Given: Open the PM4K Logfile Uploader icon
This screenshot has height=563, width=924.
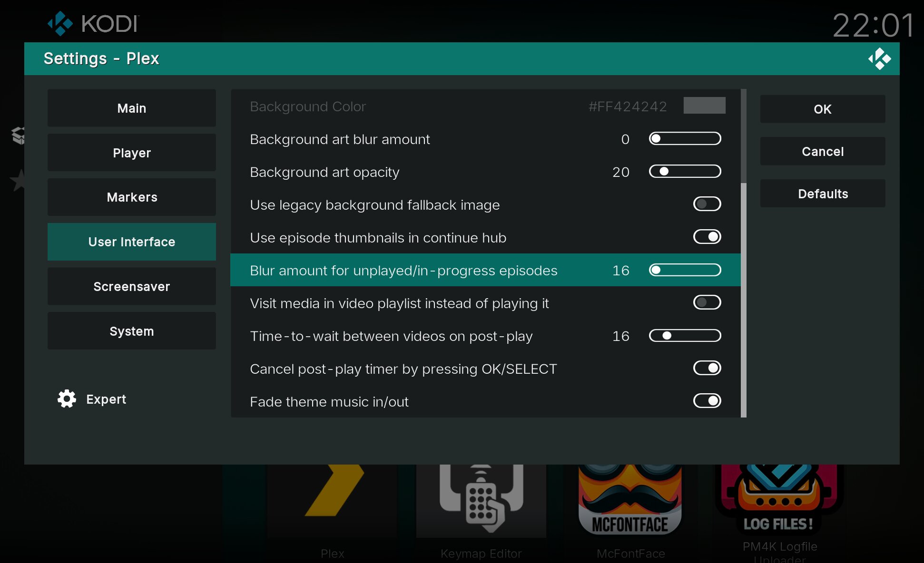Looking at the screenshot, I should coord(779,499).
